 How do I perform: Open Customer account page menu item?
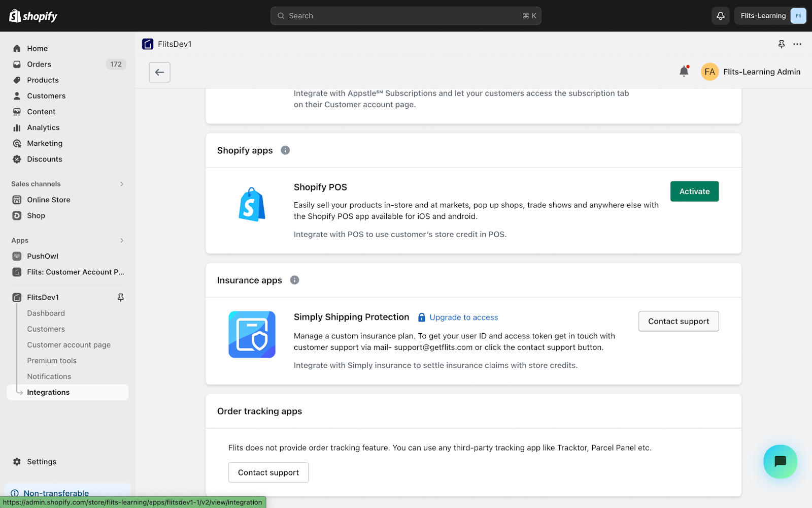[x=69, y=344]
